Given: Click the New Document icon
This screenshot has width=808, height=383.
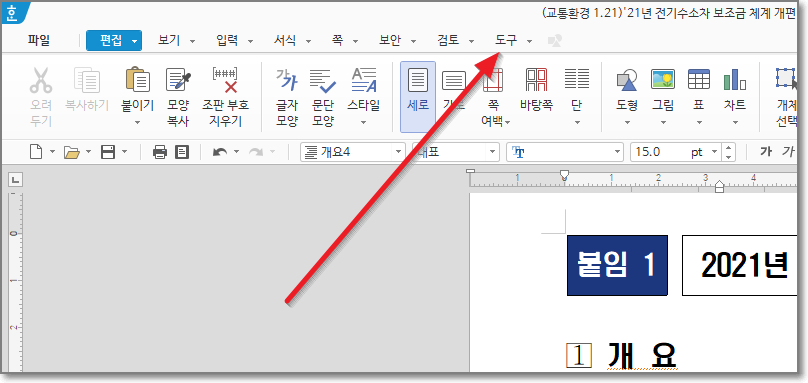Looking at the screenshot, I should (36, 152).
